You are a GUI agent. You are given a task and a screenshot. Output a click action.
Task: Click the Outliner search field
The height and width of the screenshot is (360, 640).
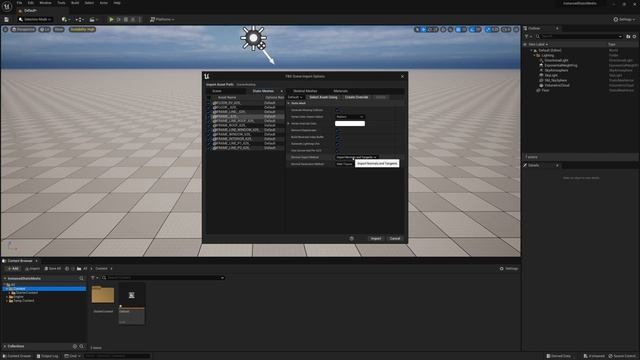coord(580,36)
